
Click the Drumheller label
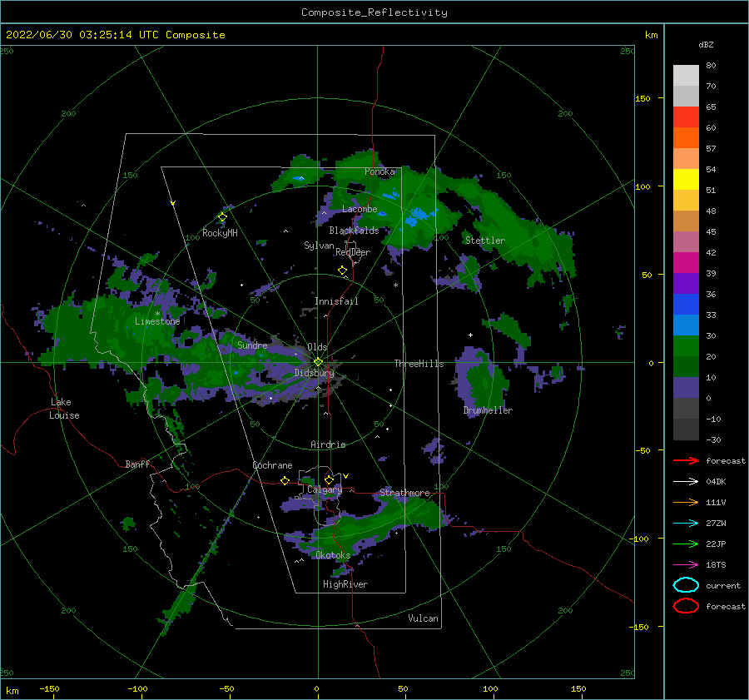[x=488, y=410]
